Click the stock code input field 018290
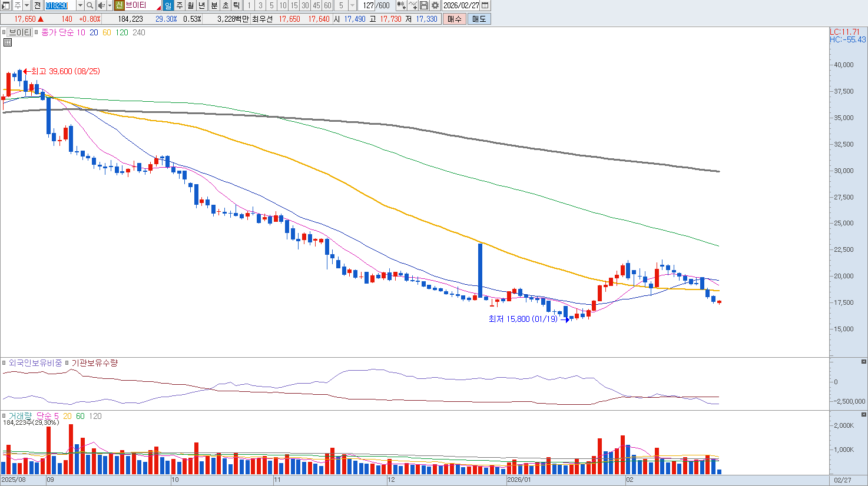 60,5
